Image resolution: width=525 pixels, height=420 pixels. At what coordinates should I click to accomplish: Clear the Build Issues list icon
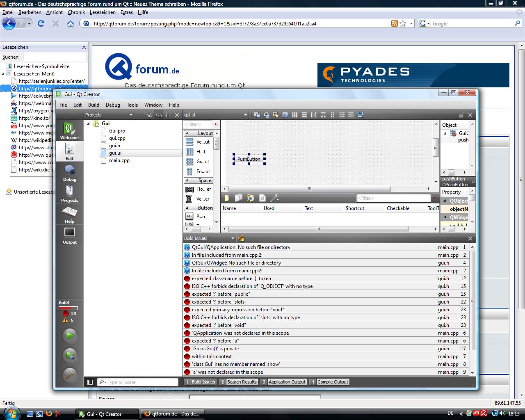coord(241,238)
